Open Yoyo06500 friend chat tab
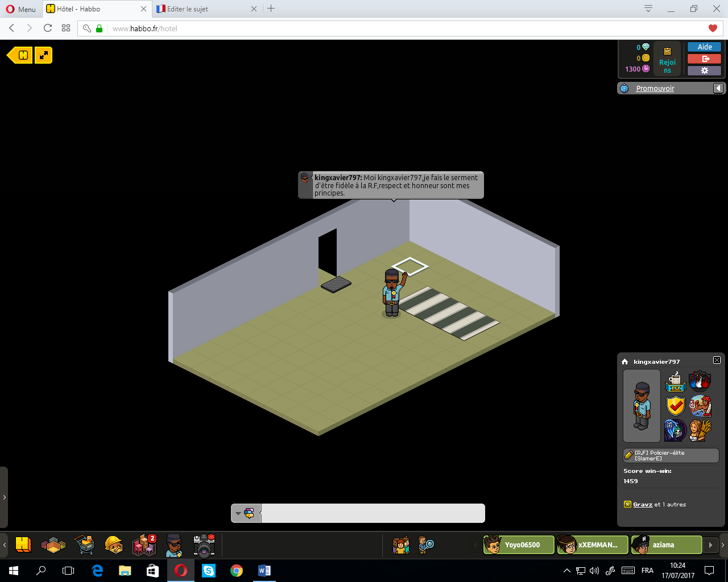728x582 pixels. tap(519, 544)
